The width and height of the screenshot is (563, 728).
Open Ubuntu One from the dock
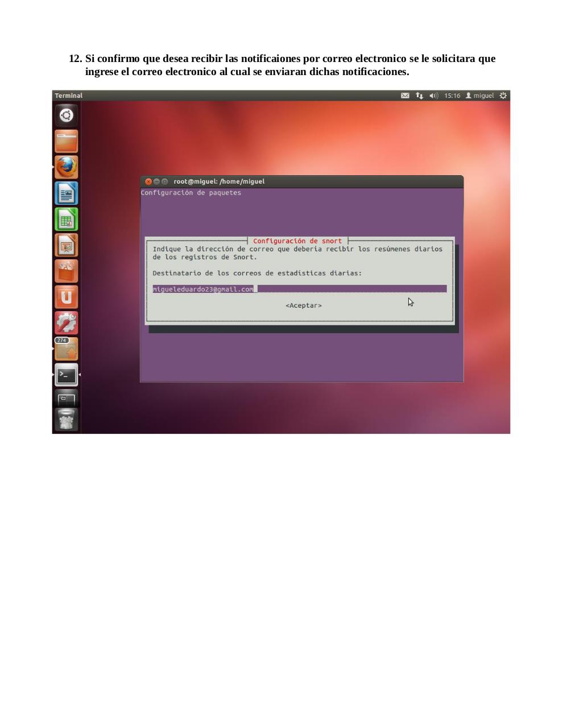pyautogui.click(x=67, y=297)
